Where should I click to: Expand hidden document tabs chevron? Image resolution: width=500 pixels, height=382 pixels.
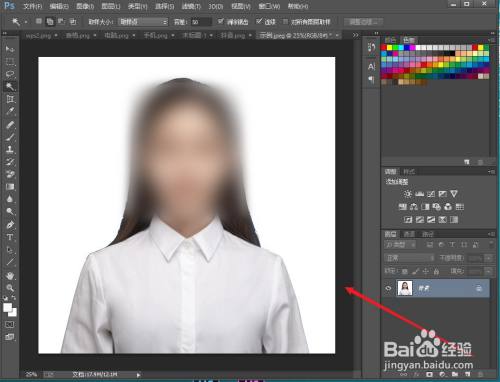356,35
